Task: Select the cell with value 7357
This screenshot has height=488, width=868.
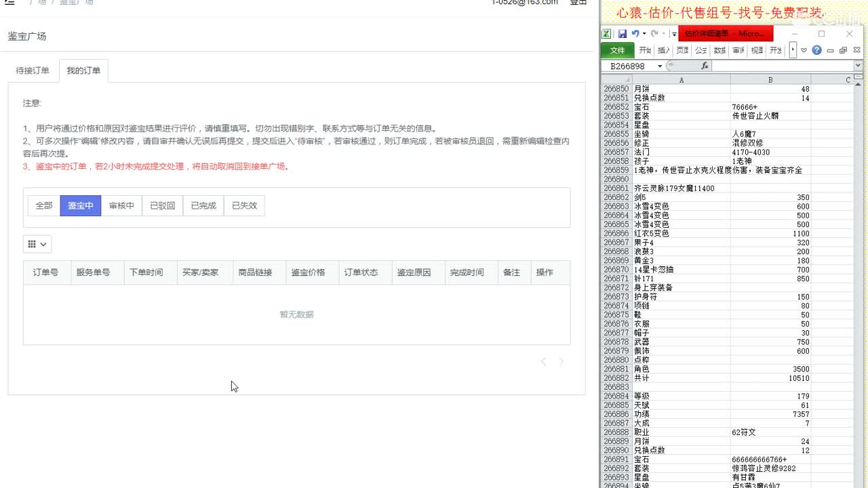Action: point(770,414)
